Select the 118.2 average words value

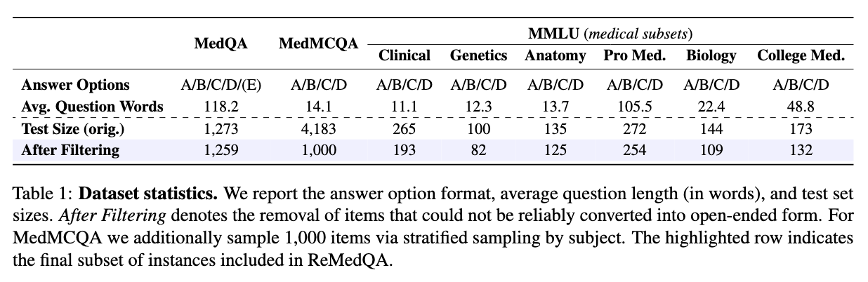[x=220, y=107]
